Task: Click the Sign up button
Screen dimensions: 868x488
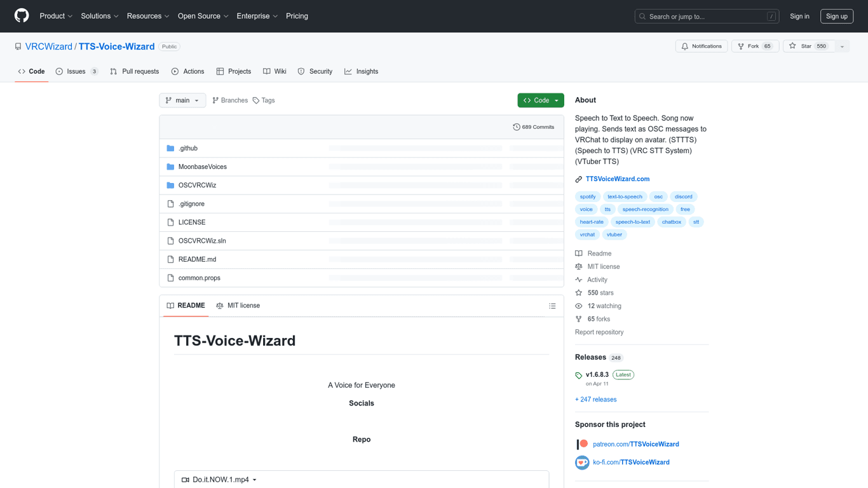Action: coord(836,17)
